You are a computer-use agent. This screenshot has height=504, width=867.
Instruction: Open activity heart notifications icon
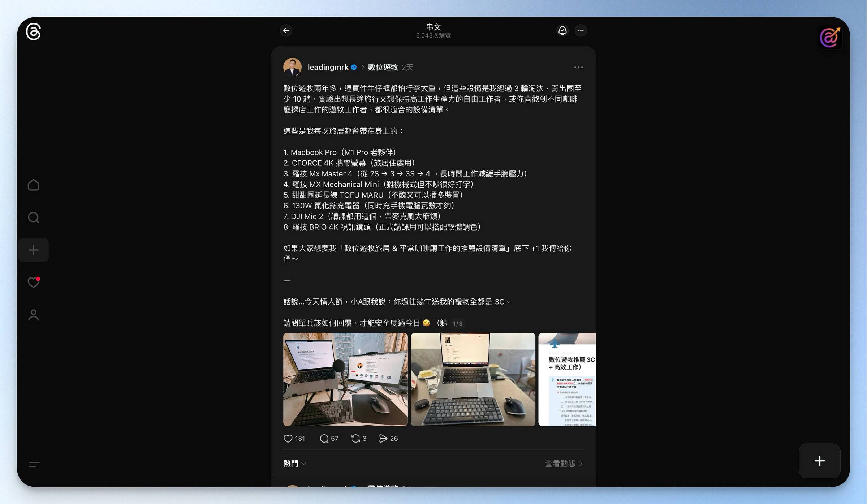[34, 282]
